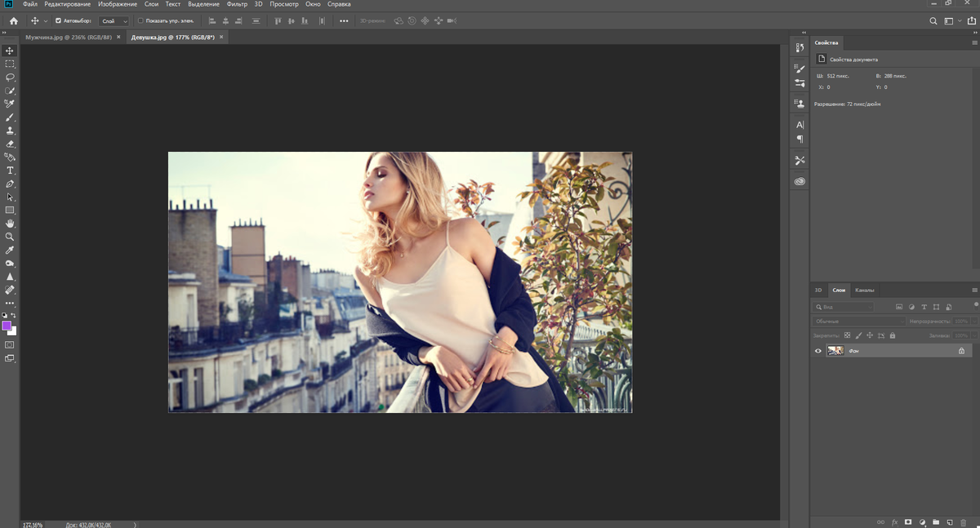Open the 'Фильтр' menu
The height and width of the screenshot is (528, 980).
coord(237,4)
